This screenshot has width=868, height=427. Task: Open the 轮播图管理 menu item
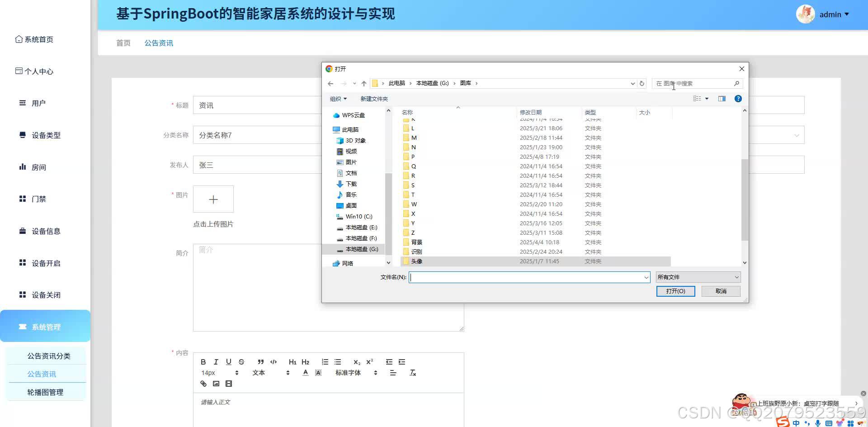point(46,392)
